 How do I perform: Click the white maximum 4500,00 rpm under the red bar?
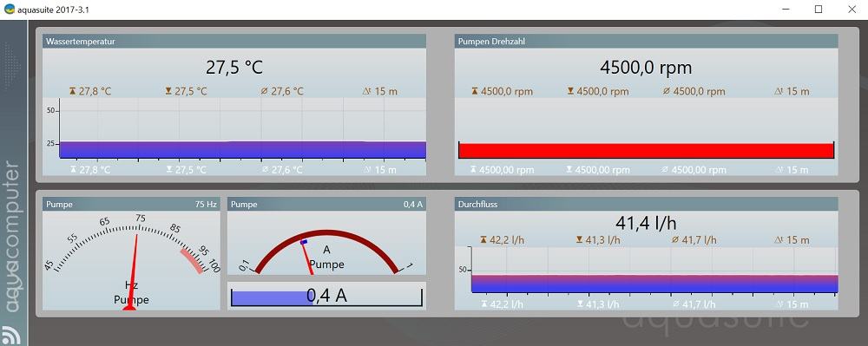pos(507,170)
